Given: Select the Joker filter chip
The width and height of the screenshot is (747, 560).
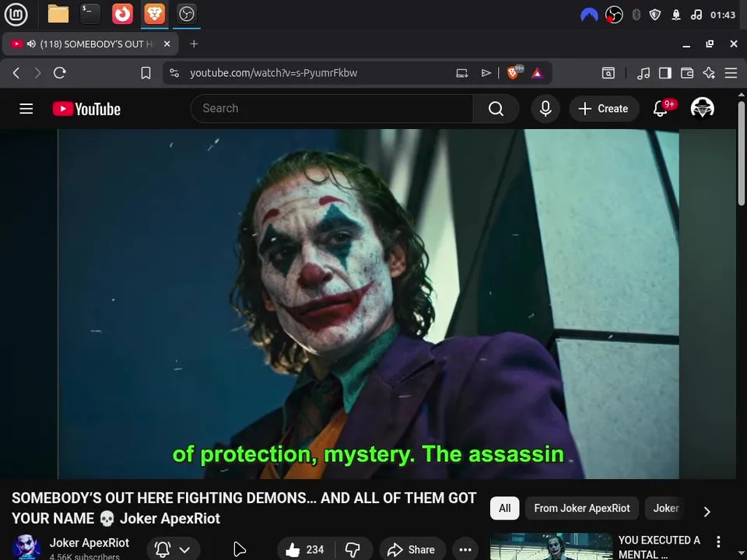Looking at the screenshot, I should click(x=665, y=508).
